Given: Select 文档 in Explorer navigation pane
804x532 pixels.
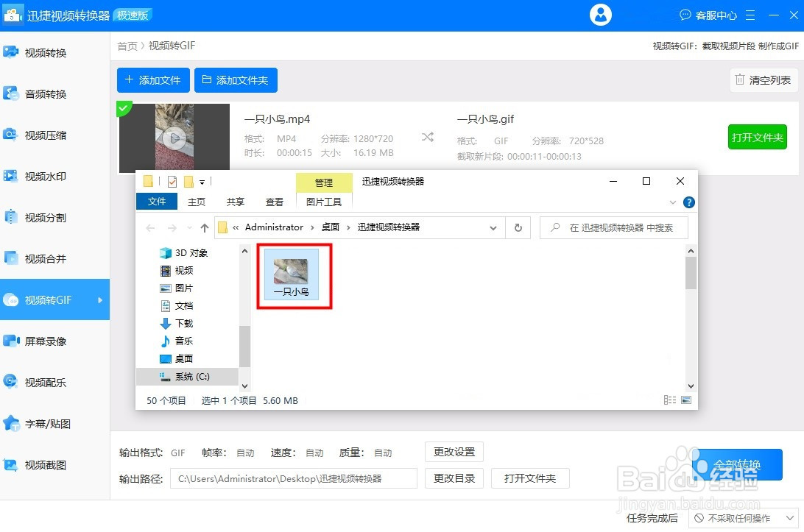Looking at the screenshot, I should (x=177, y=306).
